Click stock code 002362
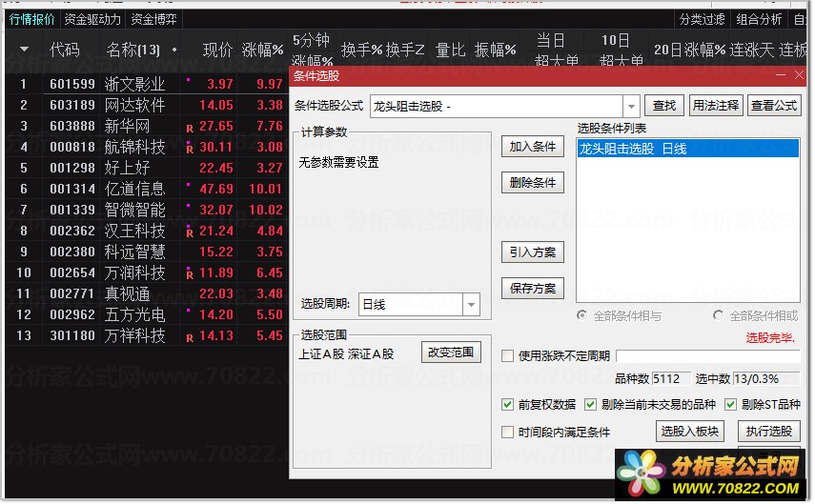This screenshot has width=815, height=504. 72,231
